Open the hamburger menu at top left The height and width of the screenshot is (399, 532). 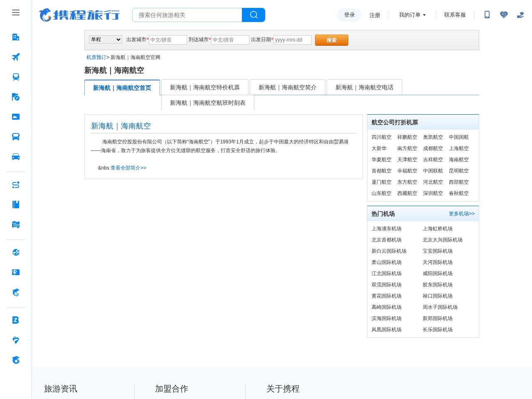click(16, 12)
